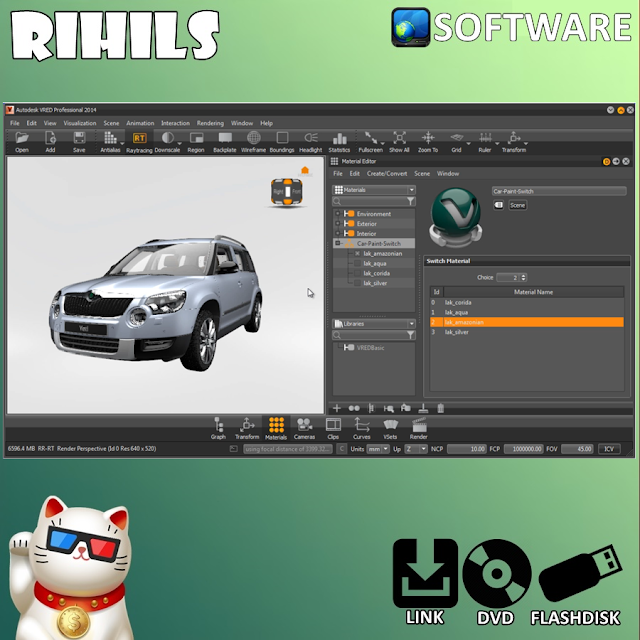
Task: Toggle the Antialias toolbar icon
Action: pos(110,138)
